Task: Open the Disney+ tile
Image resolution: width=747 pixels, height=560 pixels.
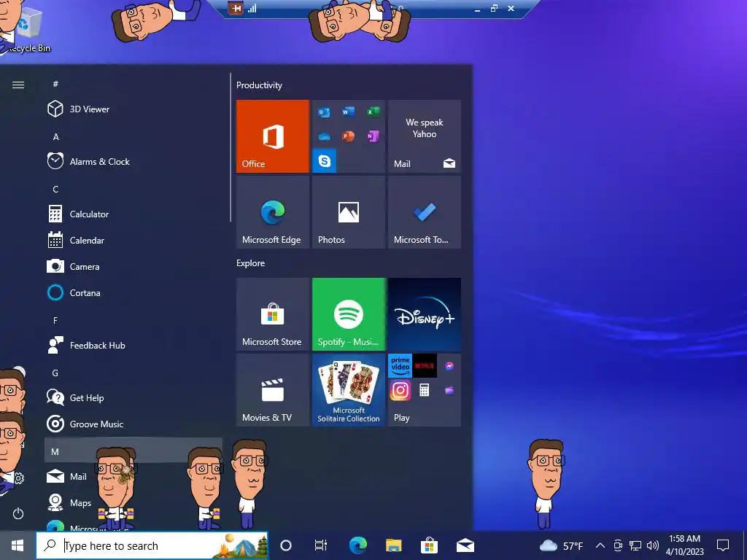Action: click(x=425, y=314)
